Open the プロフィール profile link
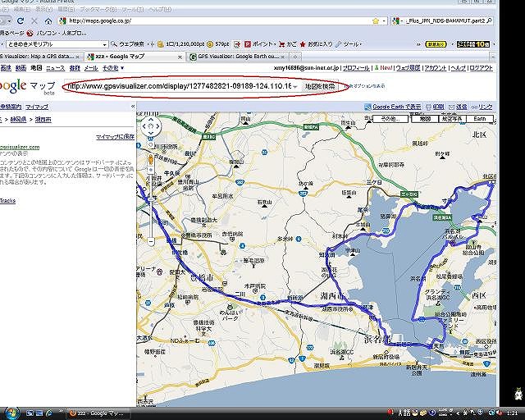 click(x=356, y=68)
